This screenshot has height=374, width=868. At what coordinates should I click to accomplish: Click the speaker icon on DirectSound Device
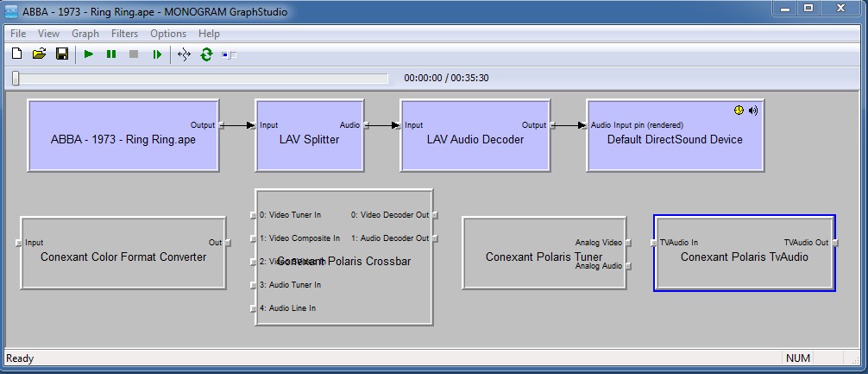point(753,111)
